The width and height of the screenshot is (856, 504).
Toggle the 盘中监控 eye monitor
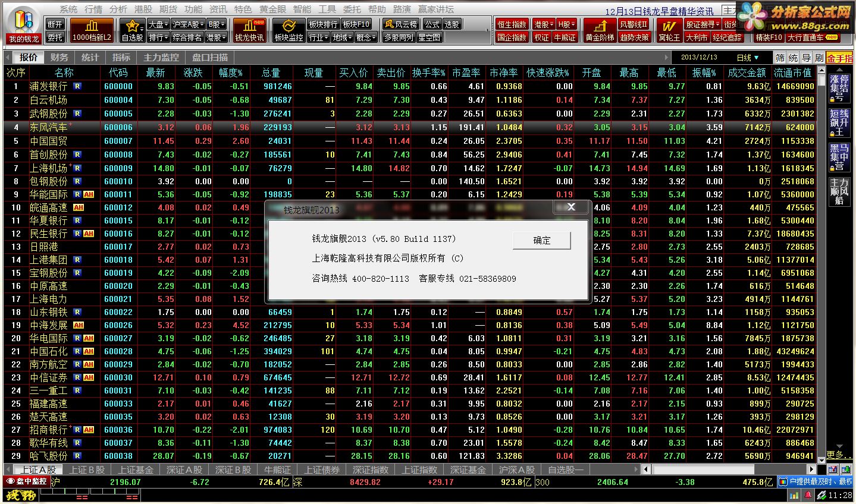(x=26, y=481)
